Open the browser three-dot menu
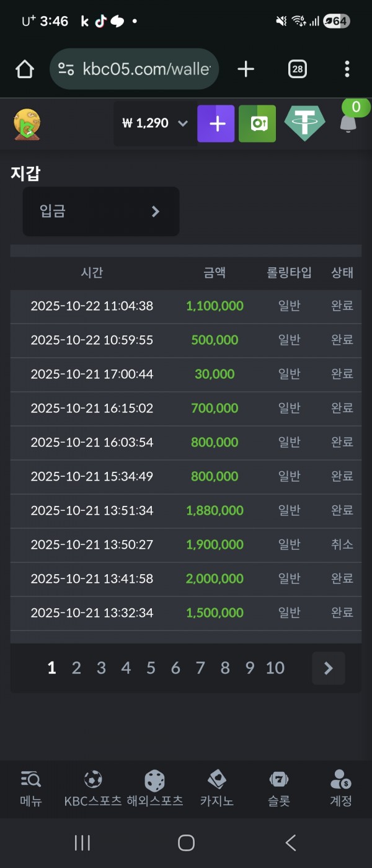Image resolution: width=372 pixels, height=868 pixels. point(347,69)
